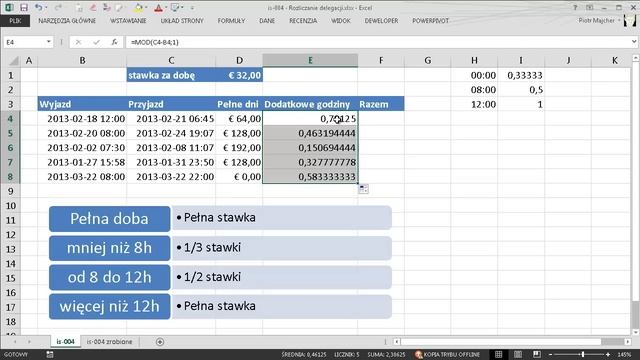The width and height of the screenshot is (640, 360).
Task: Open the font color dropdown arrow
Action: click(166, 8)
